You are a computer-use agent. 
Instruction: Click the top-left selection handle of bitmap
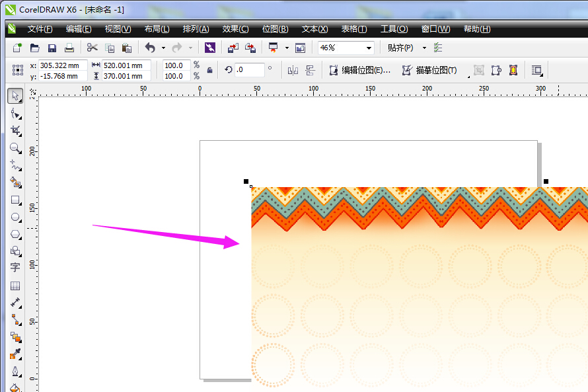coord(246,182)
